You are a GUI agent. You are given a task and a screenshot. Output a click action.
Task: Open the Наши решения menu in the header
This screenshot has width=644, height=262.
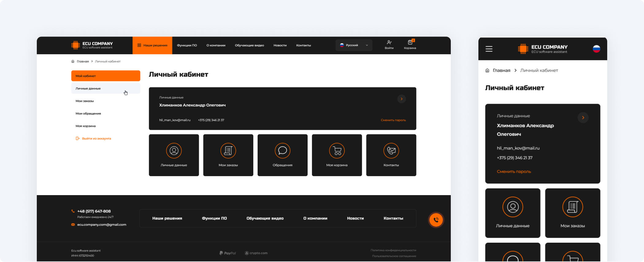152,45
